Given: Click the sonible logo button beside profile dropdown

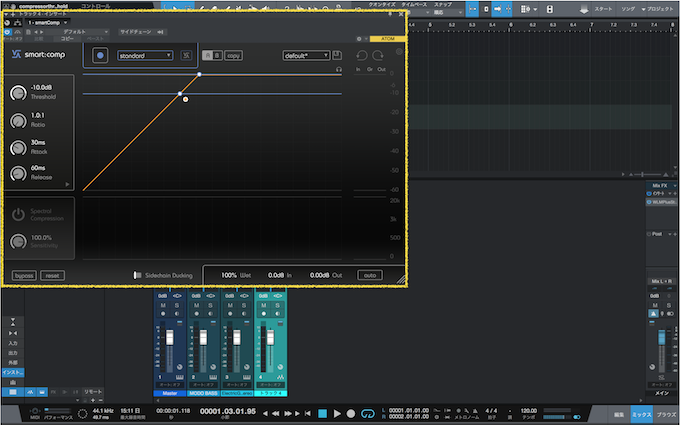Looking at the screenshot, I should click(186, 56).
